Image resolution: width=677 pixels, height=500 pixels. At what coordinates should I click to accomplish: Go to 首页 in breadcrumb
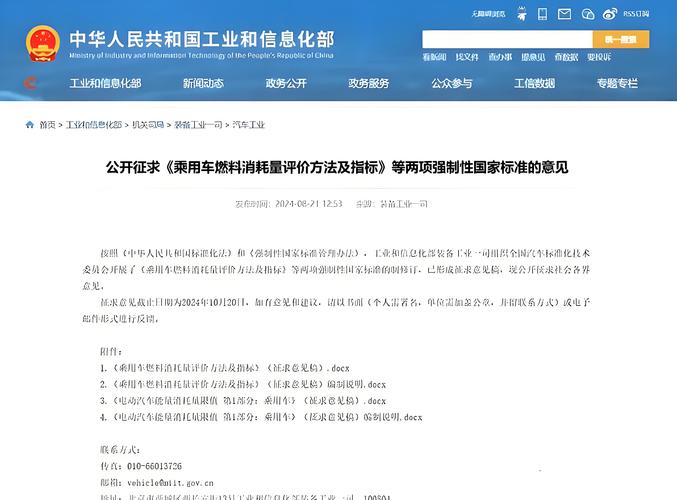click(47, 125)
